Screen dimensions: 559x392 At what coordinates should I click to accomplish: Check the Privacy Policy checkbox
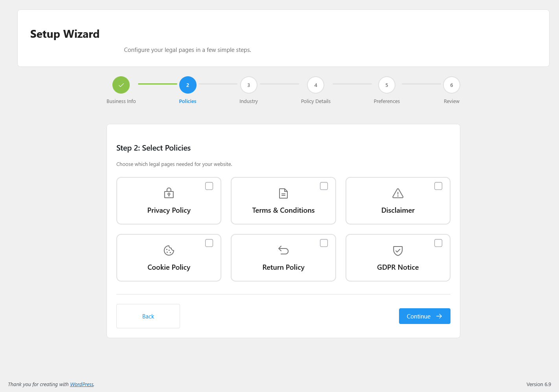[x=209, y=186]
